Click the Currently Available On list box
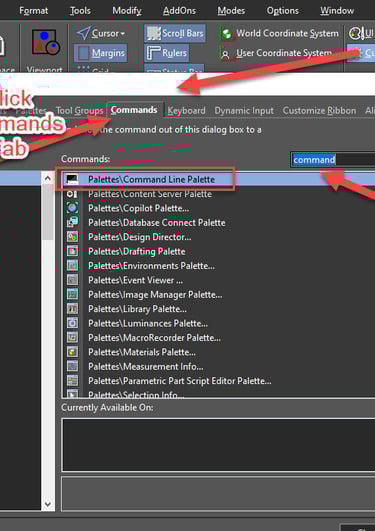 pos(218,445)
